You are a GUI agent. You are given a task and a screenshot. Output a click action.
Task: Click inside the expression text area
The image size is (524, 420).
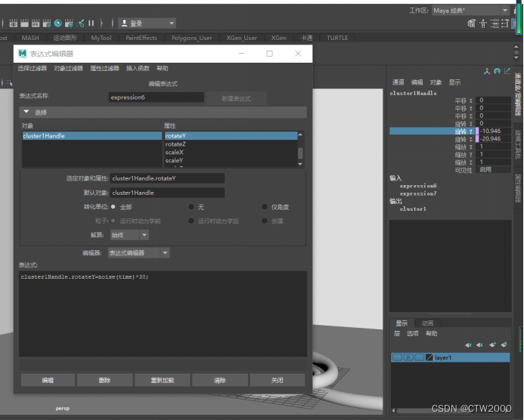(x=163, y=313)
